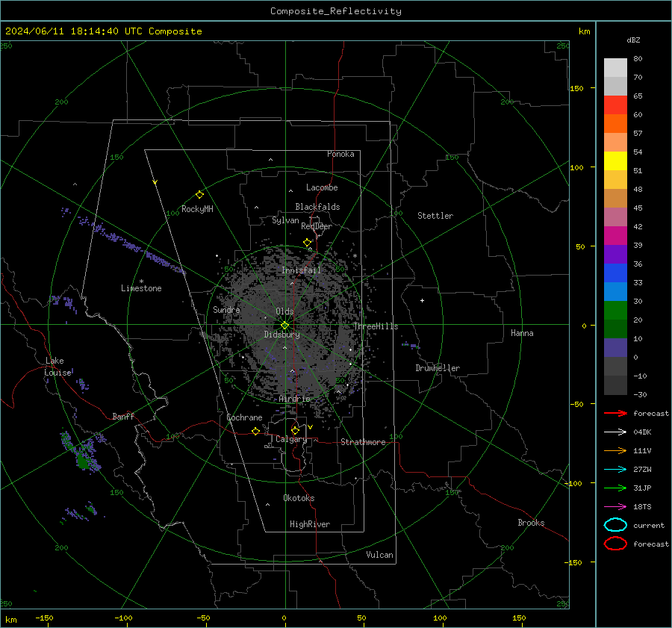This screenshot has width=672, height=628.
Task: Select the yellow diamond marker near RedDeer
Action: point(307,243)
